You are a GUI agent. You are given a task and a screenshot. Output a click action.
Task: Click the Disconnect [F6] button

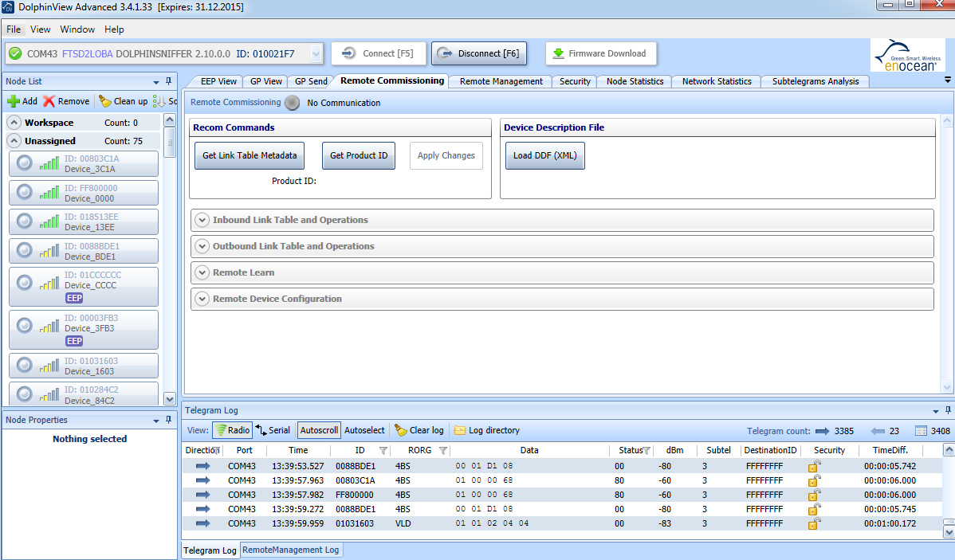point(479,53)
